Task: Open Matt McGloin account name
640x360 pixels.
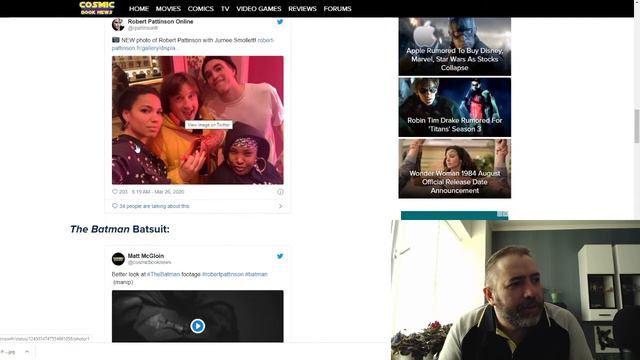Action: coord(146,256)
